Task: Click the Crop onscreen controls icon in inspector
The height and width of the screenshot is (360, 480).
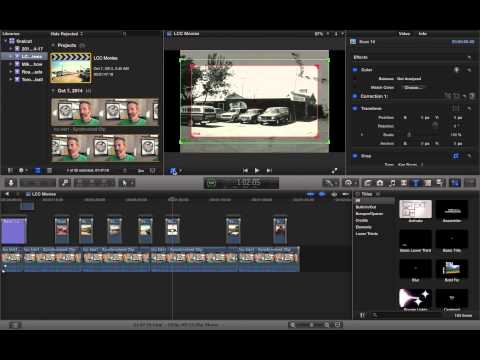Action: pos(456,156)
